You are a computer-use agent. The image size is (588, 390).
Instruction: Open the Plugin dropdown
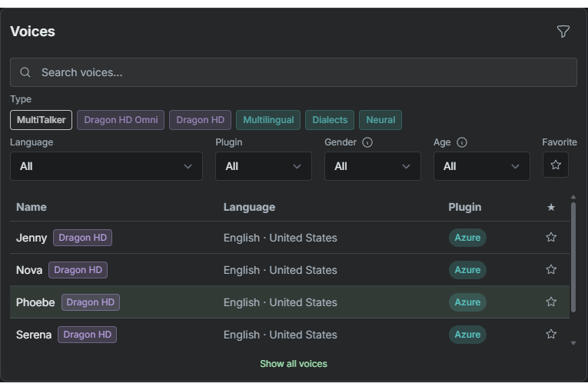coord(263,166)
